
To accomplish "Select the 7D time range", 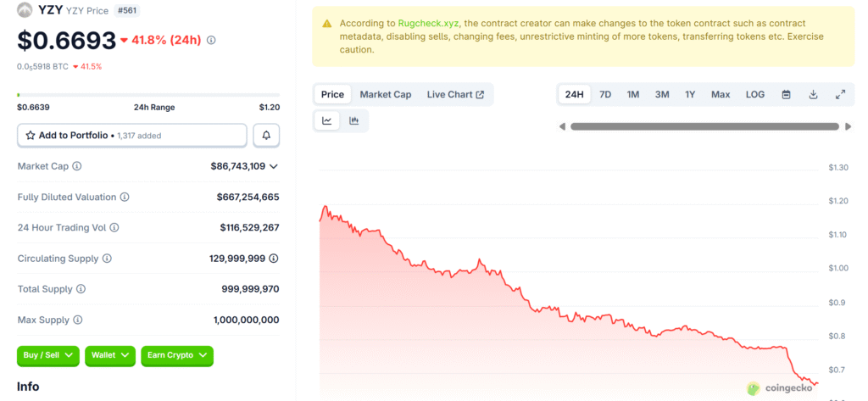I will click(x=605, y=94).
